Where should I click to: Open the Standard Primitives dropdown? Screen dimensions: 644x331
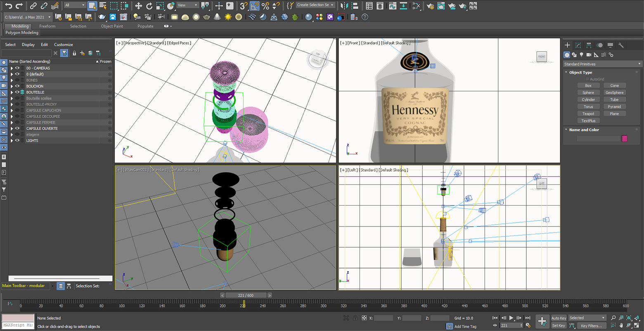click(603, 64)
